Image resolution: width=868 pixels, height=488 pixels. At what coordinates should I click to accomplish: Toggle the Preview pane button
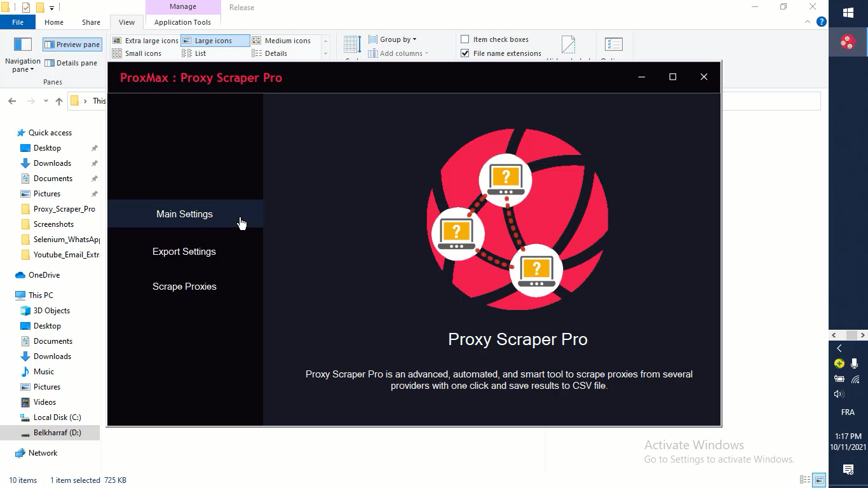72,44
